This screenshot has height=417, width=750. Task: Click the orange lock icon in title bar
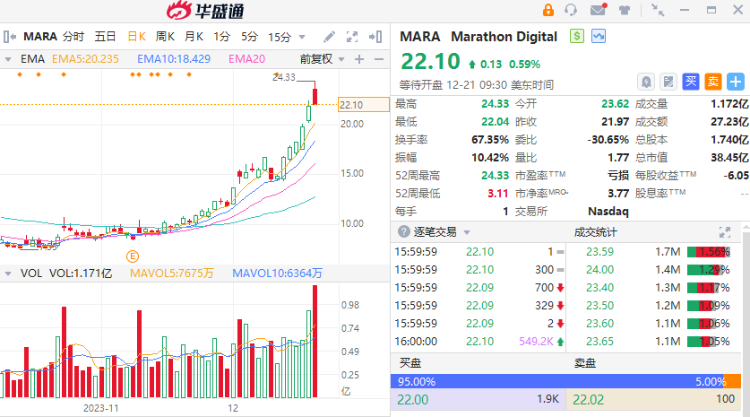(548, 10)
